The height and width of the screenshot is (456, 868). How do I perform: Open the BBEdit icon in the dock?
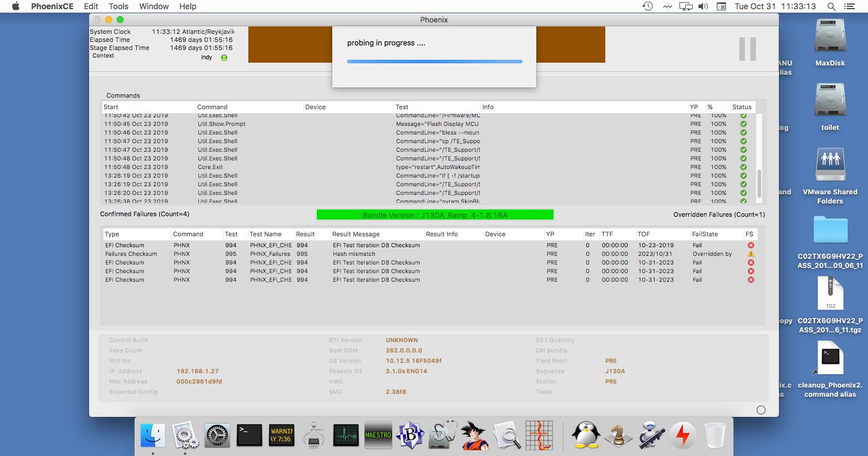point(410,435)
